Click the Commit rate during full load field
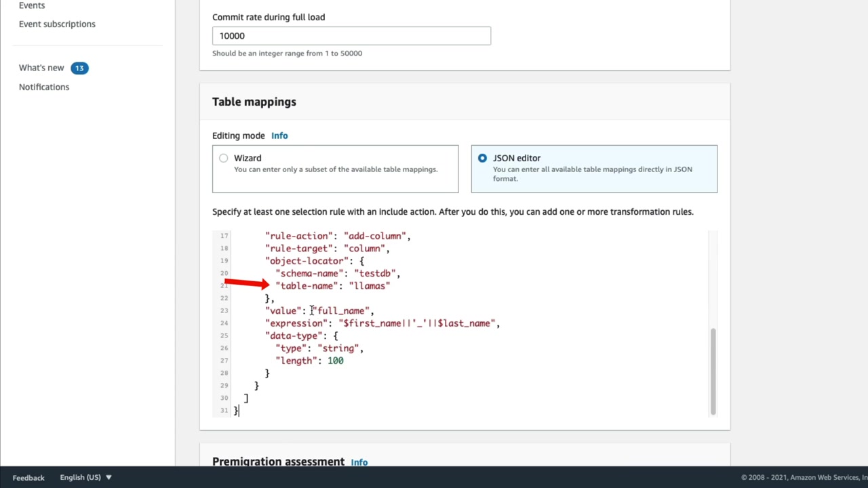The height and width of the screenshot is (488, 868). click(351, 36)
